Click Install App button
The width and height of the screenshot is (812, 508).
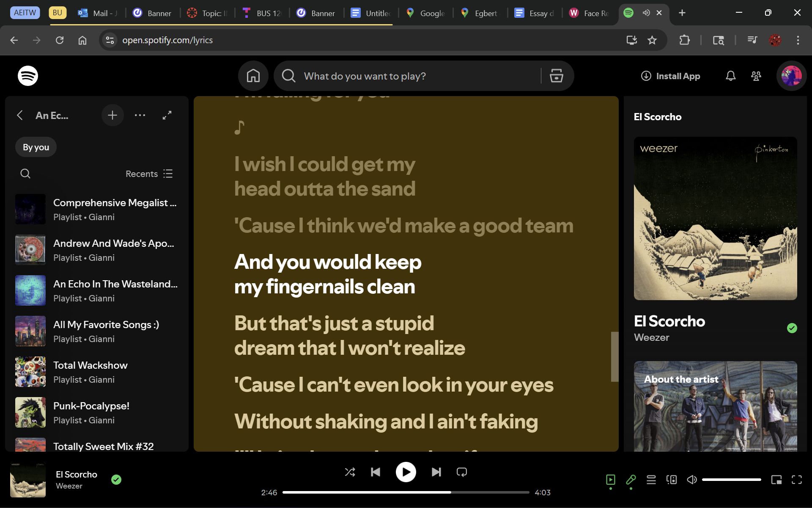point(671,76)
